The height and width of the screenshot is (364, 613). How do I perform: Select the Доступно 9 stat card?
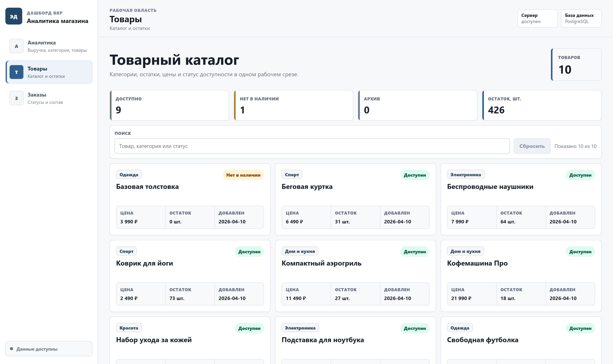169,106
